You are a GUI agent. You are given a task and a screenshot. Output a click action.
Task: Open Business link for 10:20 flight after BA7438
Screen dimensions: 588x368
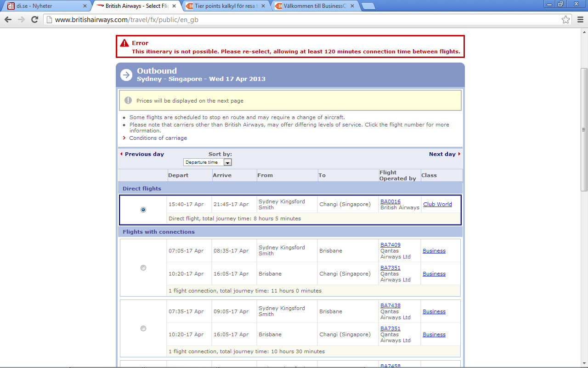tap(434, 334)
